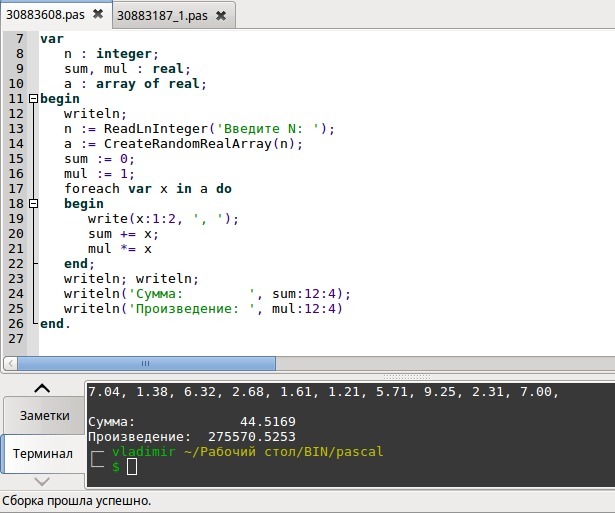Click the string 'Произведение: ' on line 25
The image size is (615, 513).
pos(195,309)
